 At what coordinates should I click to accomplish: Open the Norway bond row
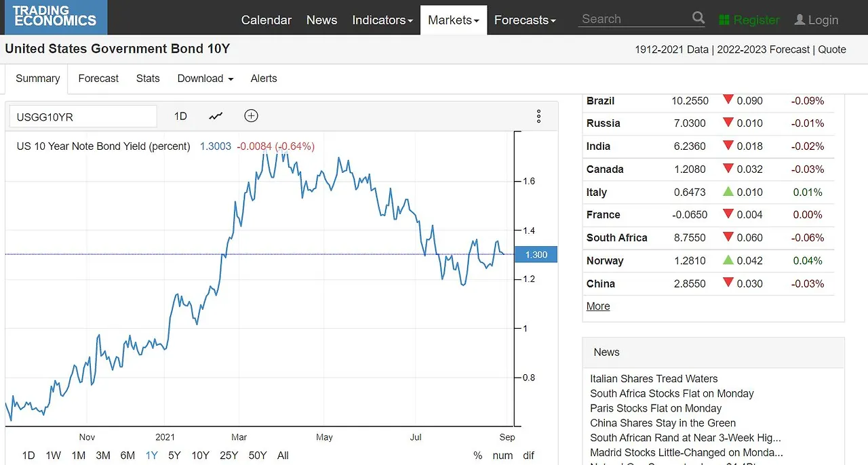pyautogui.click(x=709, y=261)
